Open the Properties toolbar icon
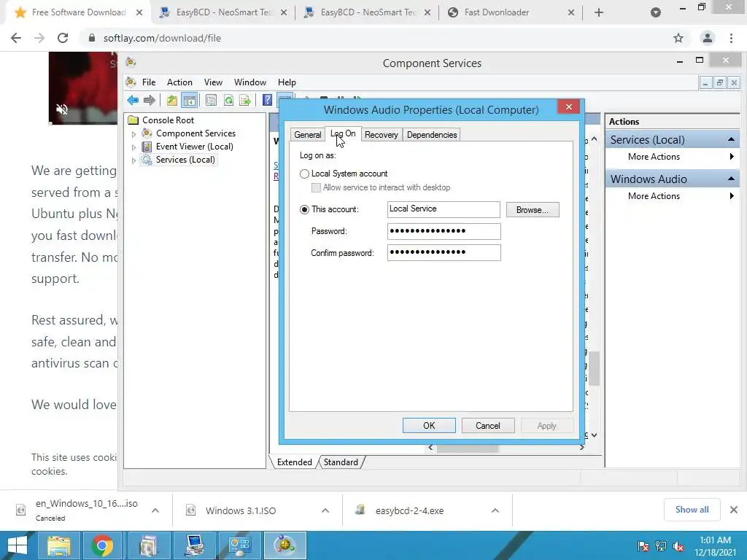The height and width of the screenshot is (560, 747). (211, 100)
